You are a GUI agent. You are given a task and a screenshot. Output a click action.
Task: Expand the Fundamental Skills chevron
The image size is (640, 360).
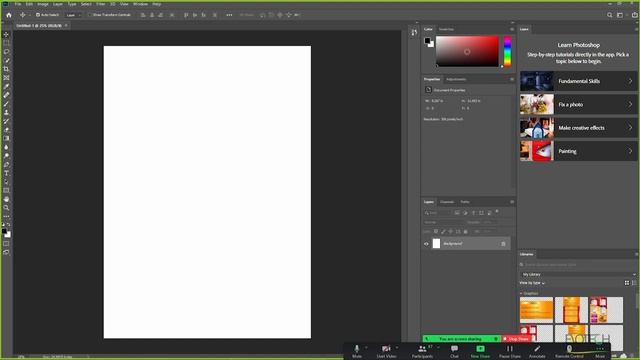[630, 81]
